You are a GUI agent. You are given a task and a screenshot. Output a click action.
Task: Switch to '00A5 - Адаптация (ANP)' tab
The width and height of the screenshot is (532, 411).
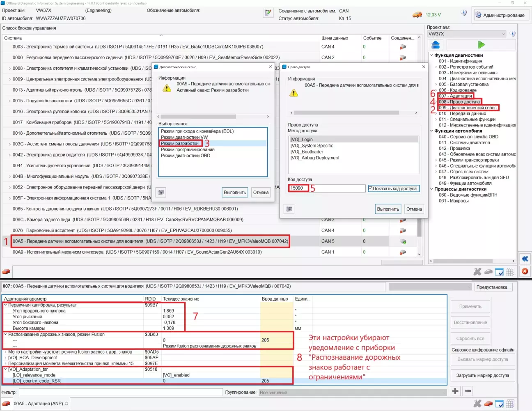pos(38,404)
